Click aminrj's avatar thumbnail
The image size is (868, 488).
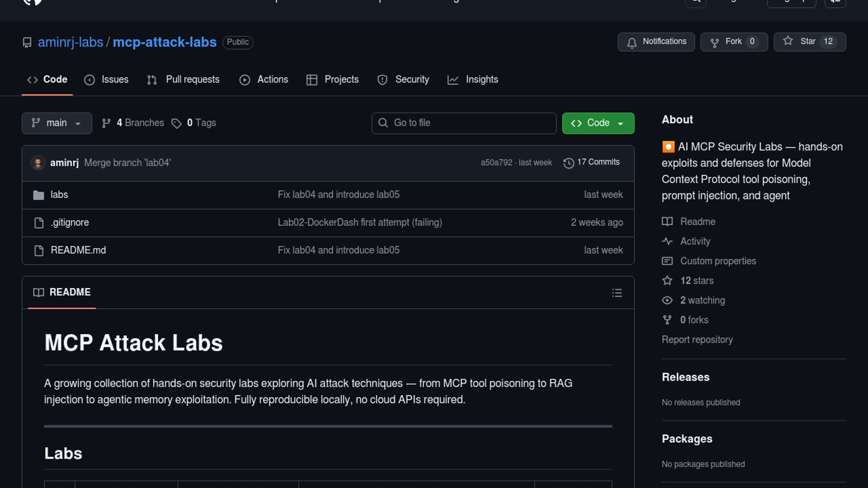click(38, 163)
